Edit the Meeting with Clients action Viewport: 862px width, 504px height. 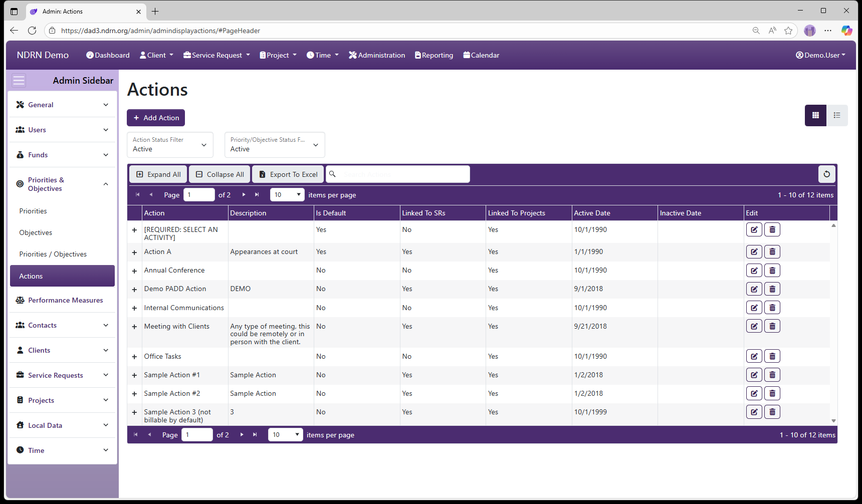coord(754,326)
